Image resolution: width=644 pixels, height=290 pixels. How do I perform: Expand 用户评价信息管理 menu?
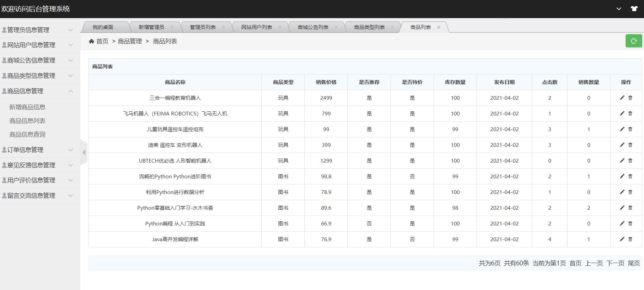pyautogui.click(x=40, y=180)
